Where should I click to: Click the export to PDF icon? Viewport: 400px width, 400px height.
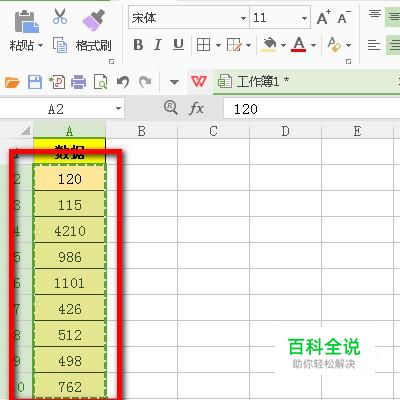click(57, 82)
